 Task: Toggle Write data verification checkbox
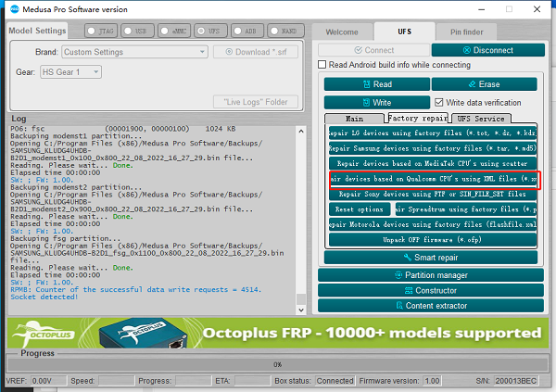tap(439, 103)
